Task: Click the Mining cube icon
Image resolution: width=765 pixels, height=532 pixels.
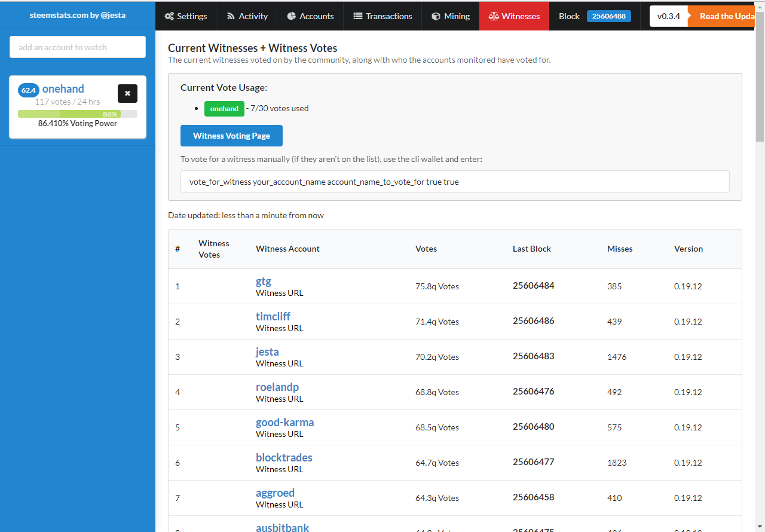Action: pyautogui.click(x=436, y=17)
